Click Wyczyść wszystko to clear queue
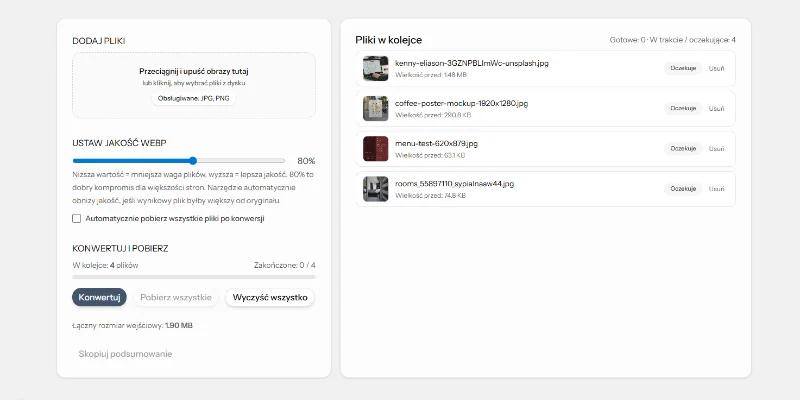The height and width of the screenshot is (400, 800). coord(270,297)
